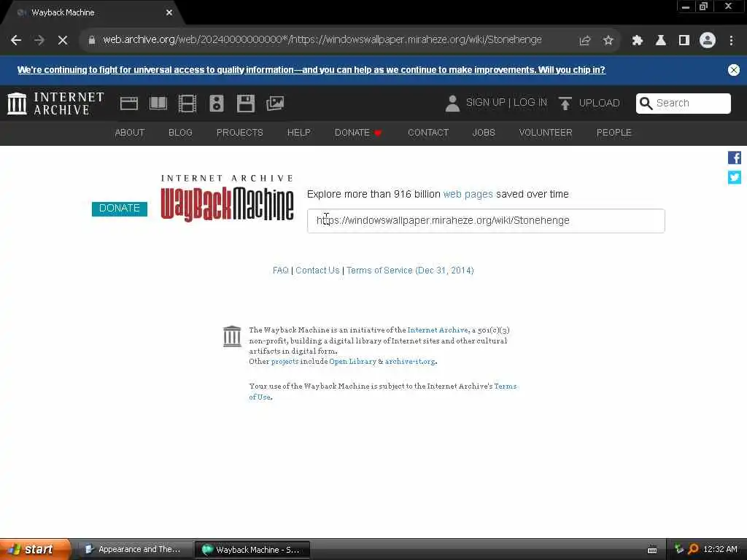Image resolution: width=747 pixels, height=560 pixels.
Task: Open the JOBS menu item
Action: click(484, 133)
